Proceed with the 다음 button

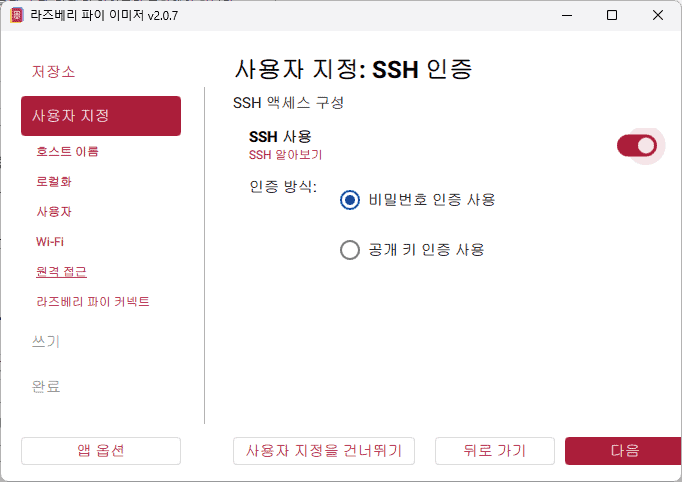[x=624, y=451]
